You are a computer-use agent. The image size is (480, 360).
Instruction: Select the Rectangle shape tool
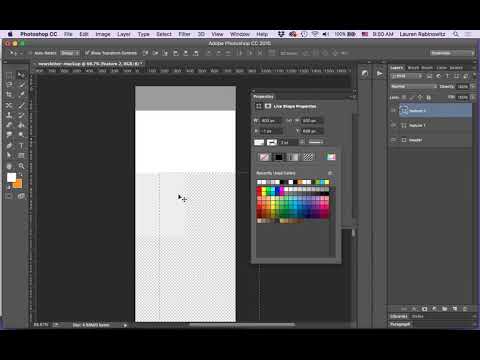(21, 155)
